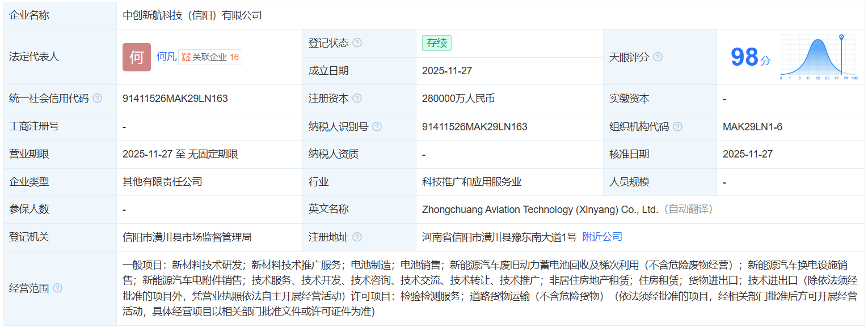
Task: Open legal representative 何凡's profile link
Action: 166,57
